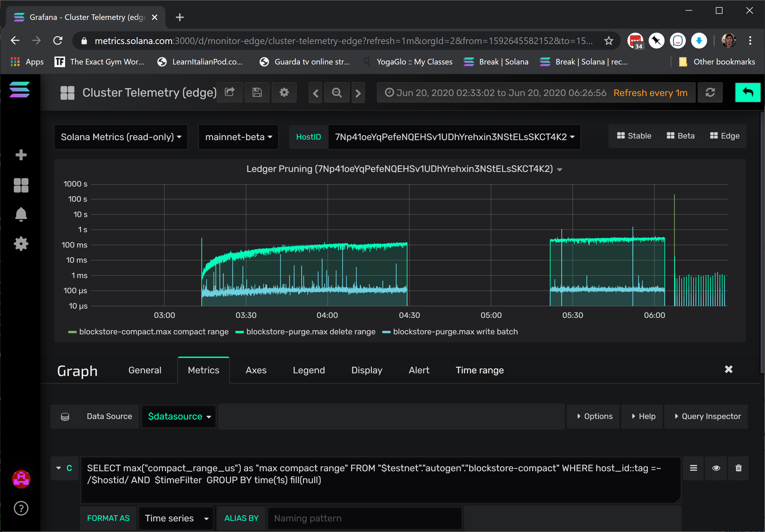This screenshot has height=532, width=765.
Task: Open the mainnet-beta network dropdown
Action: click(238, 137)
